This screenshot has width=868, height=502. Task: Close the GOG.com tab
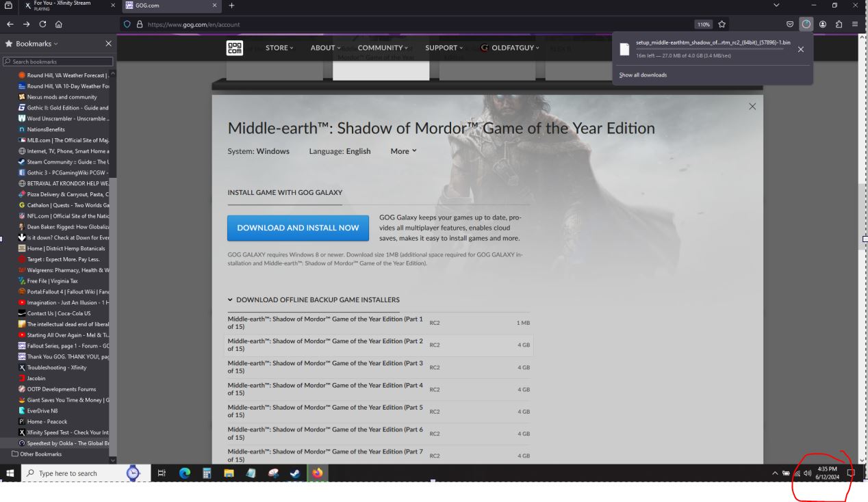pos(215,6)
